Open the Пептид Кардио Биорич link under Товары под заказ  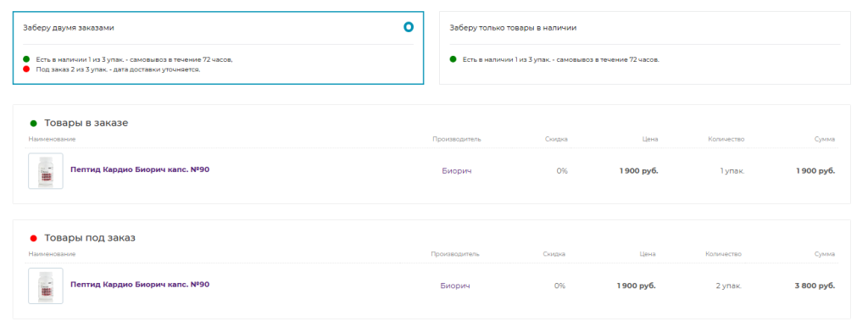pyautogui.click(x=140, y=285)
